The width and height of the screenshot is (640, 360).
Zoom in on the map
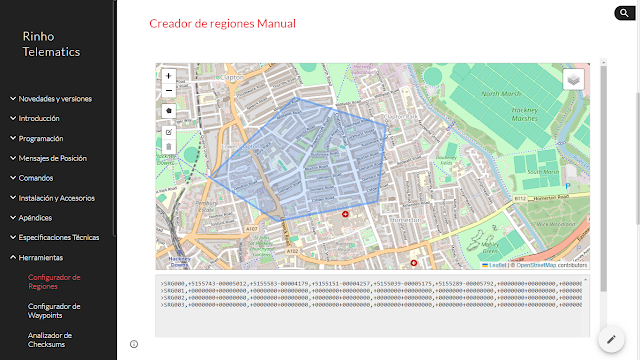[x=169, y=76]
